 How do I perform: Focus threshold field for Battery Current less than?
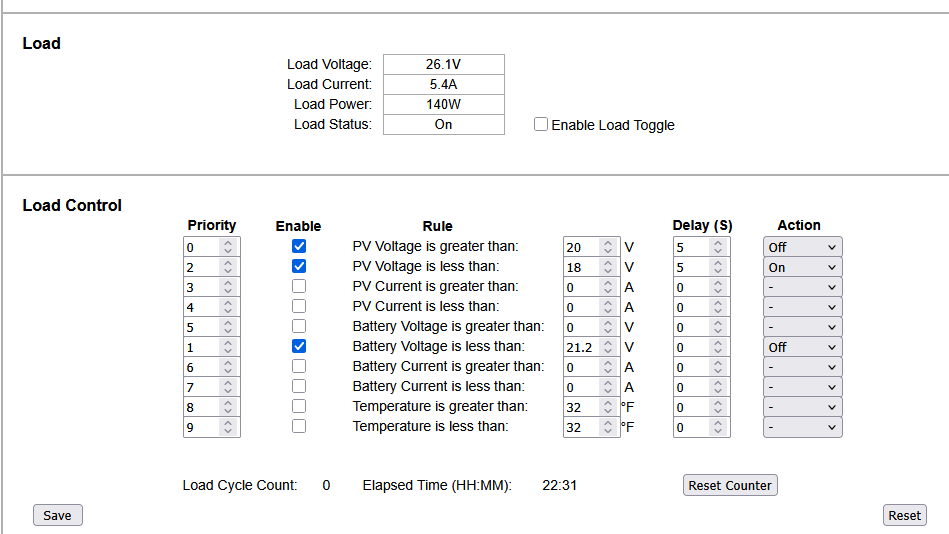591,387
